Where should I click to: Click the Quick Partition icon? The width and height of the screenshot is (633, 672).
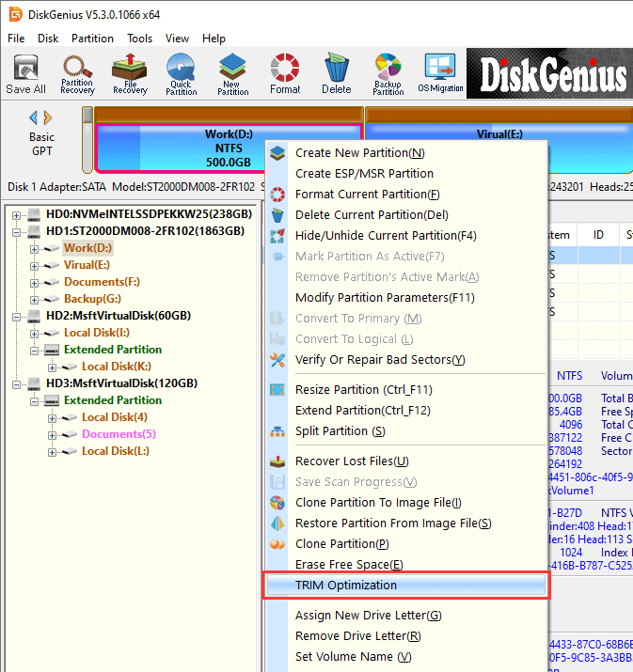pyautogui.click(x=182, y=73)
